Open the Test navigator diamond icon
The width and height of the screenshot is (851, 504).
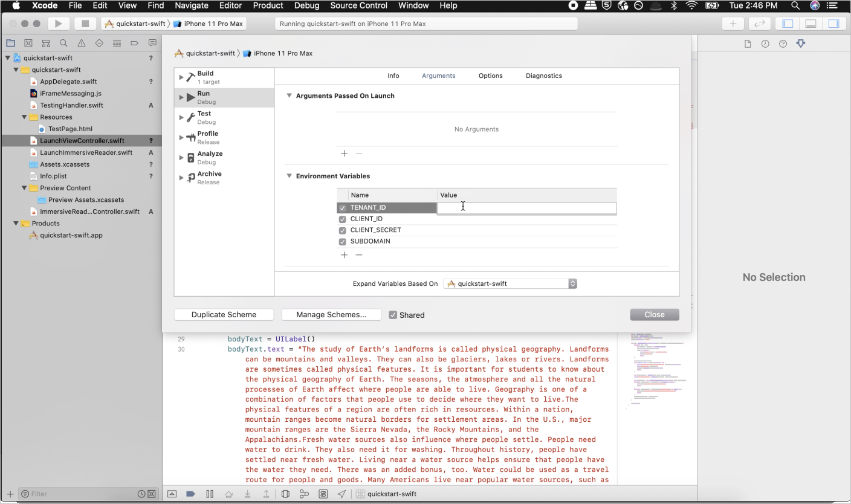99,43
